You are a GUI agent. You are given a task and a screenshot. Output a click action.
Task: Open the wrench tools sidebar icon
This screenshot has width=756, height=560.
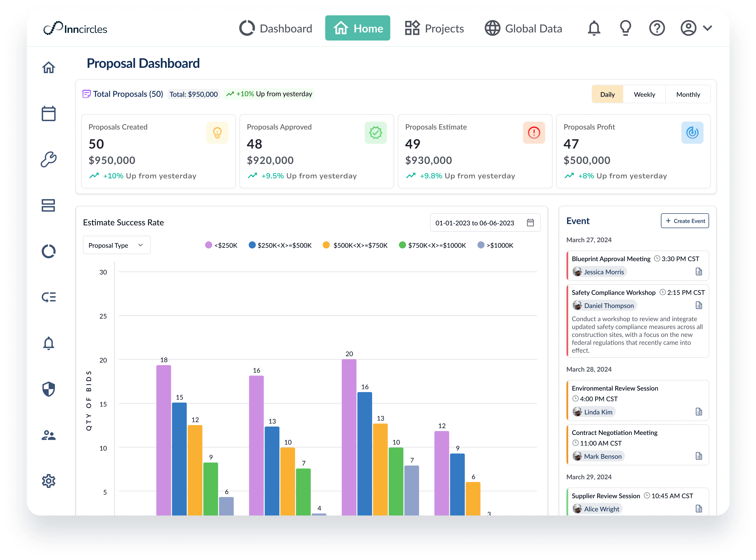tap(49, 159)
